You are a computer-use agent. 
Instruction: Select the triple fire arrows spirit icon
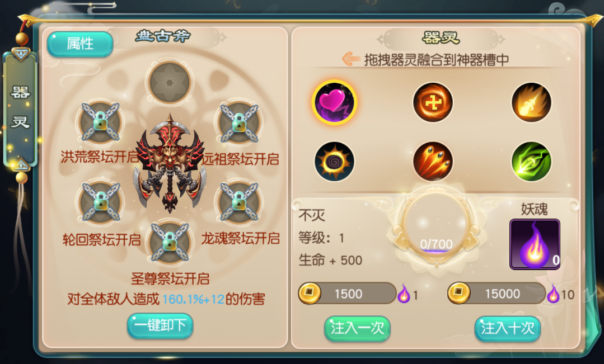click(x=433, y=161)
